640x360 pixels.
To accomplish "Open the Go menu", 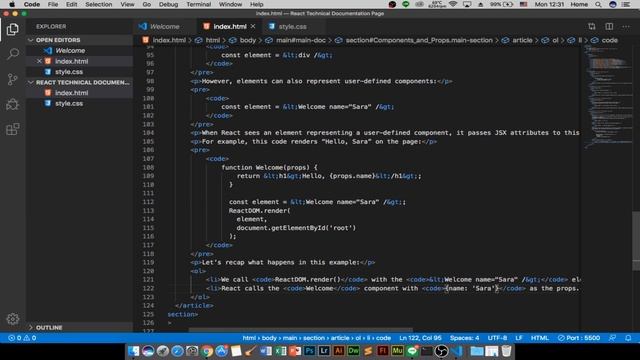I will click(x=147, y=4).
